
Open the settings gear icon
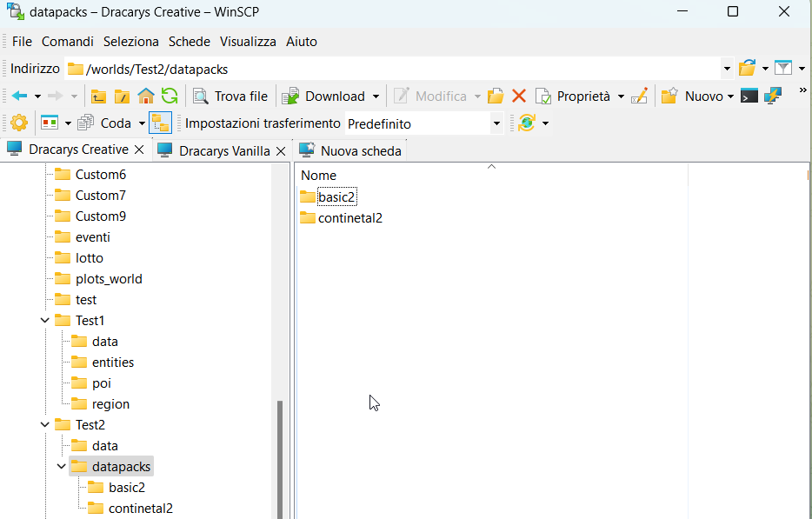pos(18,123)
